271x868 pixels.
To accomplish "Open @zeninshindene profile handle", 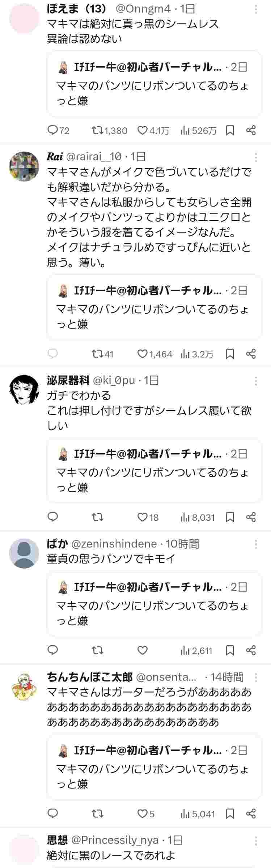I will [x=114, y=544].
